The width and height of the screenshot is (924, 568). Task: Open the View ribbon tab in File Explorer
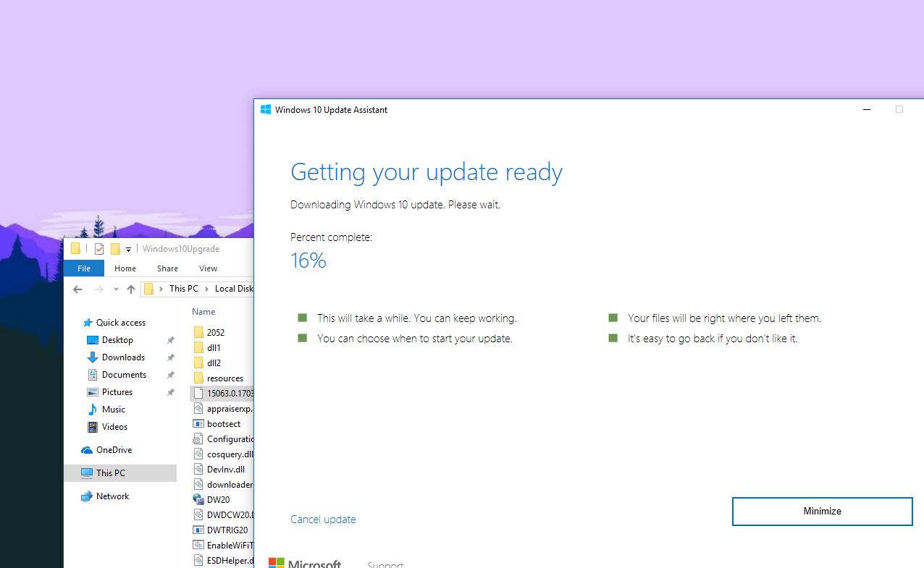point(208,268)
